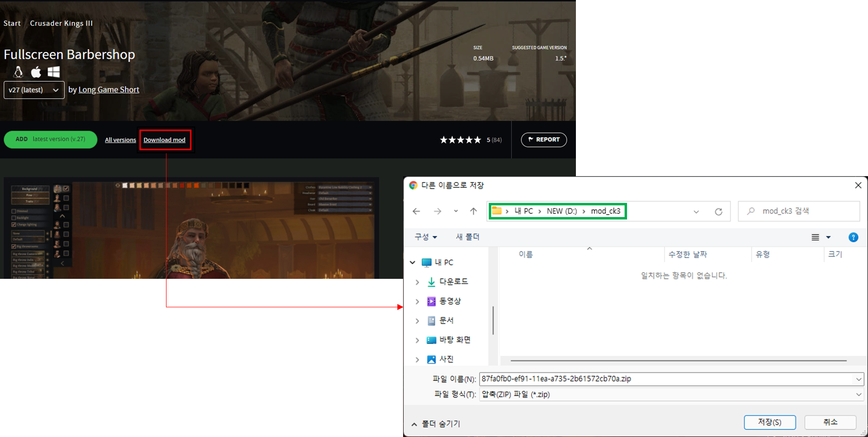Click the 새 폴더 new folder button
Viewport: 868px width, 437px height.
(x=467, y=237)
